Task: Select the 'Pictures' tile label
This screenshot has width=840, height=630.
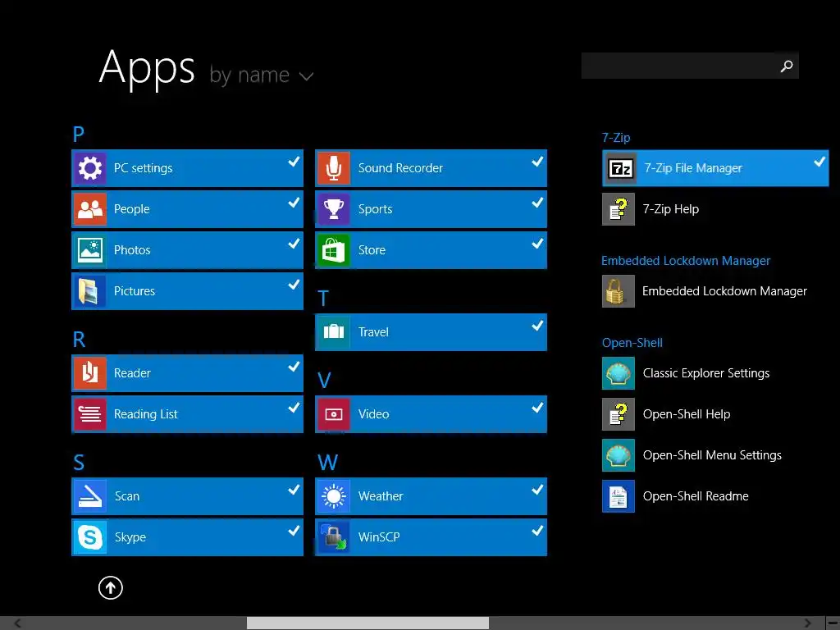Action: point(135,291)
